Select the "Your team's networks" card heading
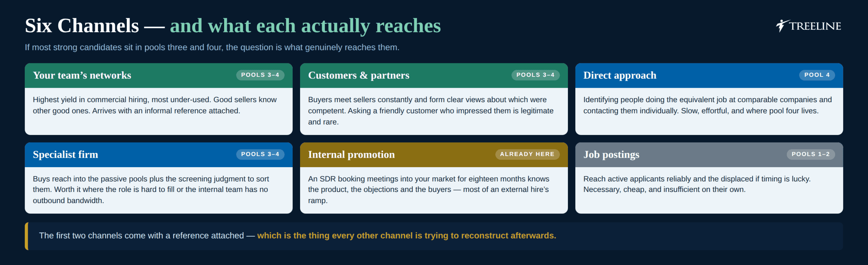Viewport: 868px width, 265px height. pos(82,75)
